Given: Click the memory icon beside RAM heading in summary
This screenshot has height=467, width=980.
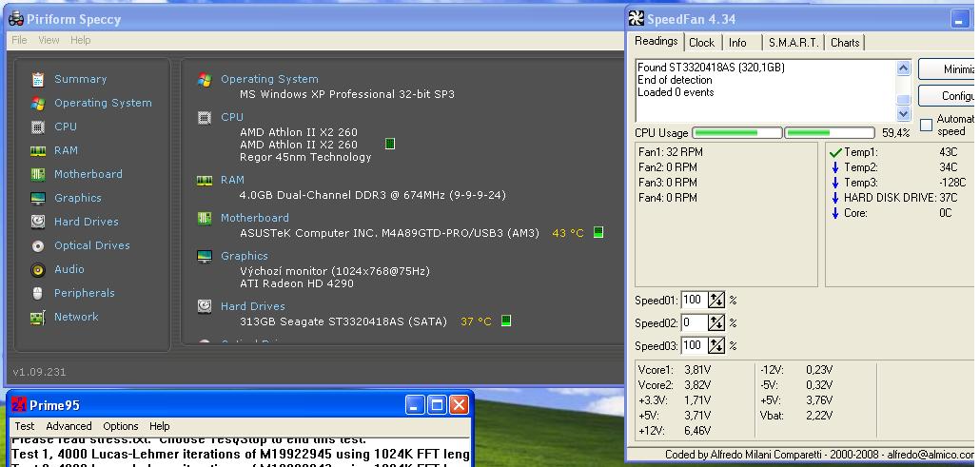Looking at the screenshot, I should pyautogui.click(x=205, y=180).
